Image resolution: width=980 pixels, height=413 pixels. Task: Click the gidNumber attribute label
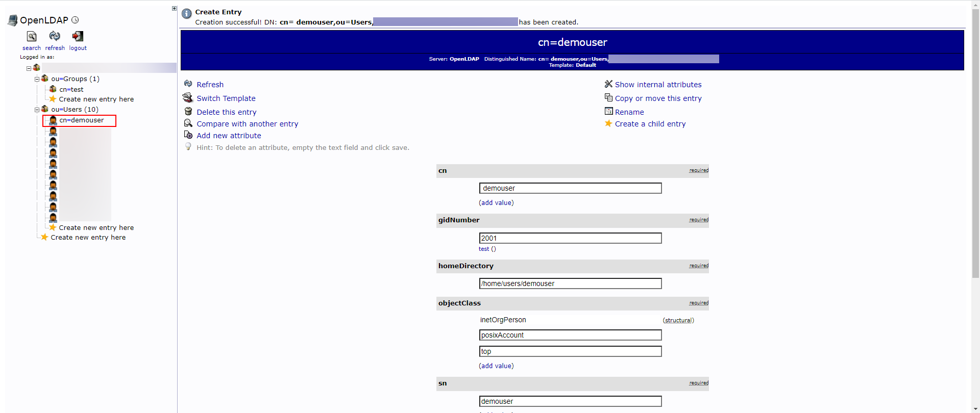459,220
